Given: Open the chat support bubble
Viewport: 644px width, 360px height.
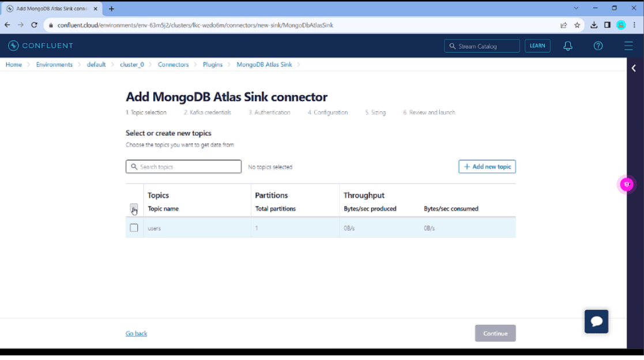Looking at the screenshot, I should (596, 321).
